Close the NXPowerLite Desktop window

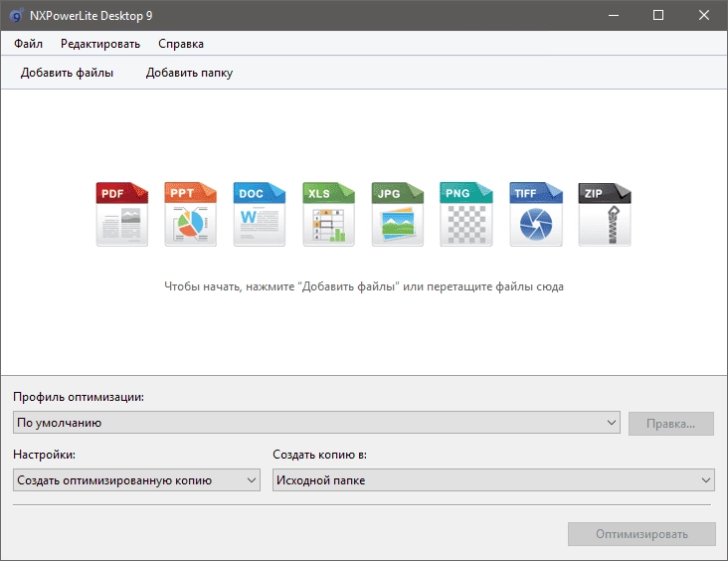(x=704, y=15)
